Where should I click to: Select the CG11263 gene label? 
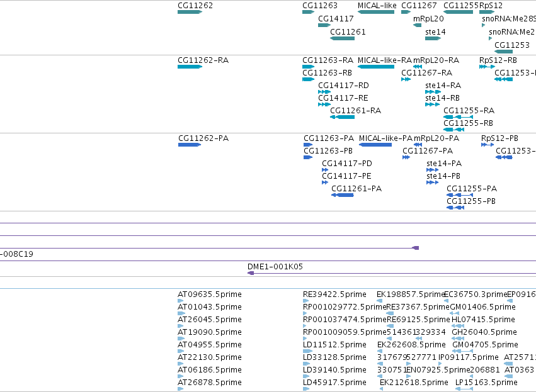click(x=320, y=6)
